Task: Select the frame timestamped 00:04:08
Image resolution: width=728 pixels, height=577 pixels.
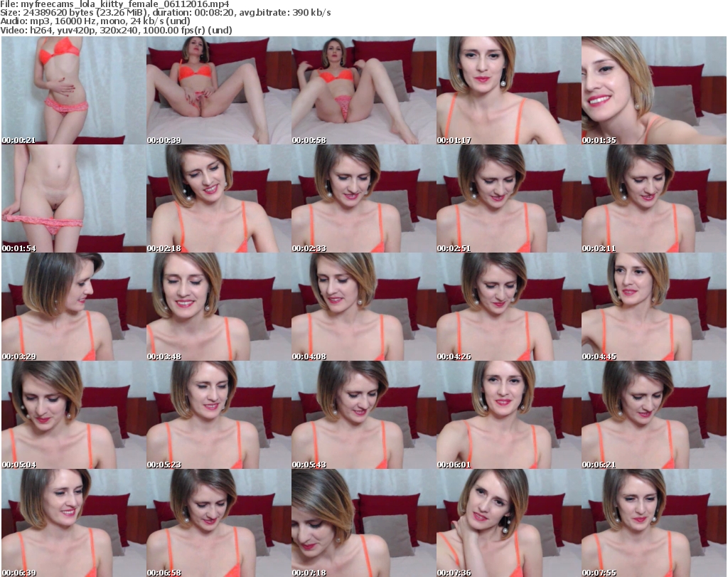Action: [363, 307]
